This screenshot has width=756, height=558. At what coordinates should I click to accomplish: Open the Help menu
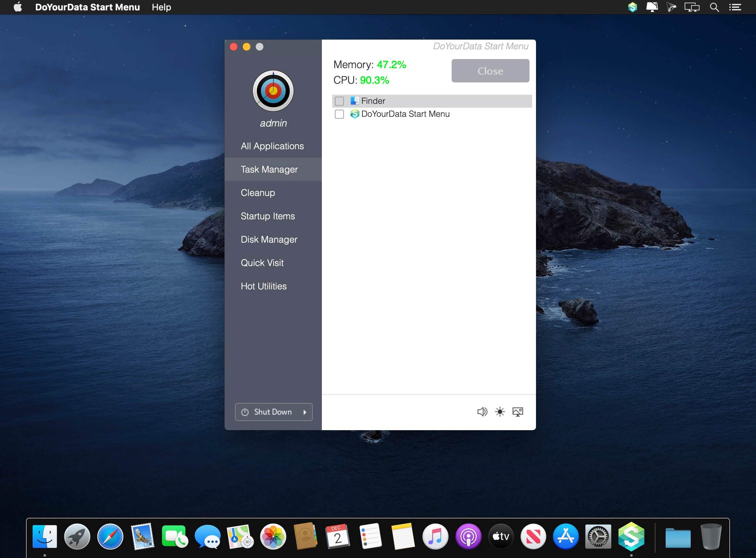[x=161, y=7]
